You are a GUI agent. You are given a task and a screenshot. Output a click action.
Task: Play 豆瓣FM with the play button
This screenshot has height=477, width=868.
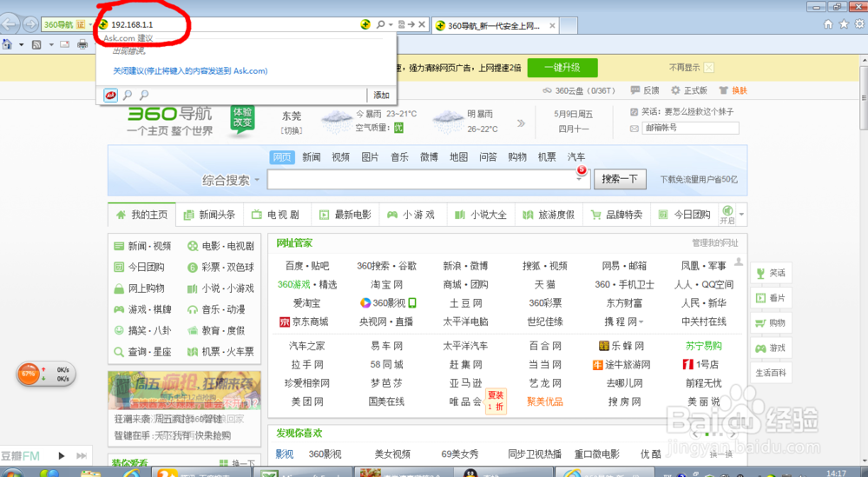coord(62,456)
